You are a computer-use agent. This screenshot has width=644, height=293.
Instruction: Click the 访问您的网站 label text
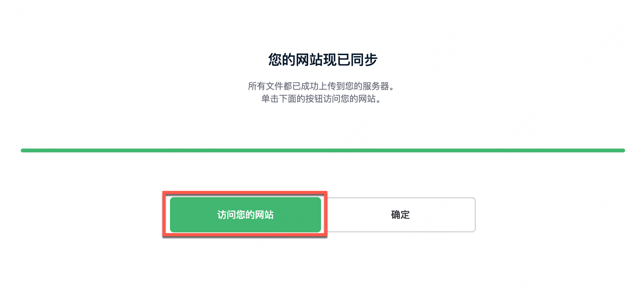pyautogui.click(x=245, y=215)
